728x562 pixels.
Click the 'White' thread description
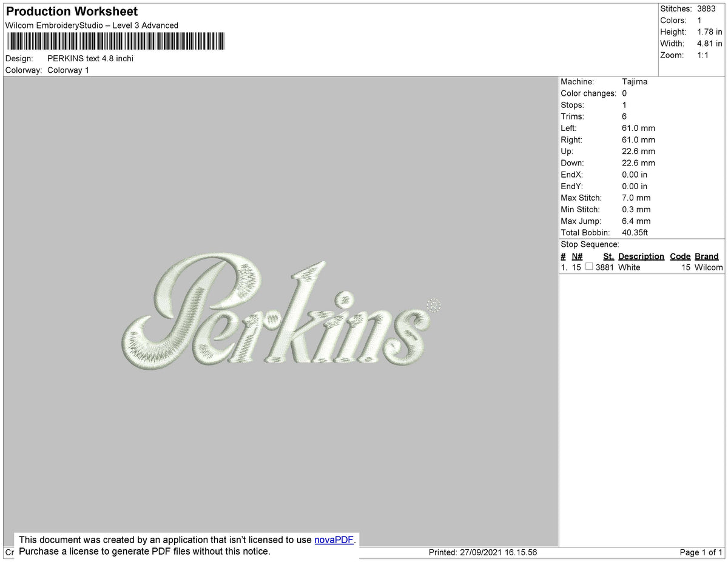[x=629, y=267]
